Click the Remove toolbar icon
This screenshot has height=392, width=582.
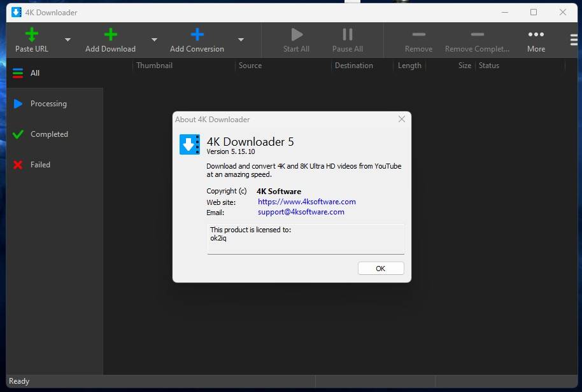click(419, 34)
